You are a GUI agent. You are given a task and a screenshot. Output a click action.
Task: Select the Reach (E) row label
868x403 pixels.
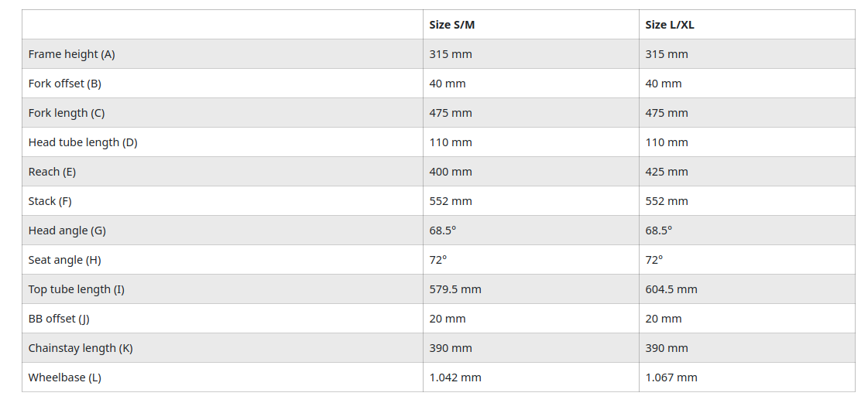(52, 172)
